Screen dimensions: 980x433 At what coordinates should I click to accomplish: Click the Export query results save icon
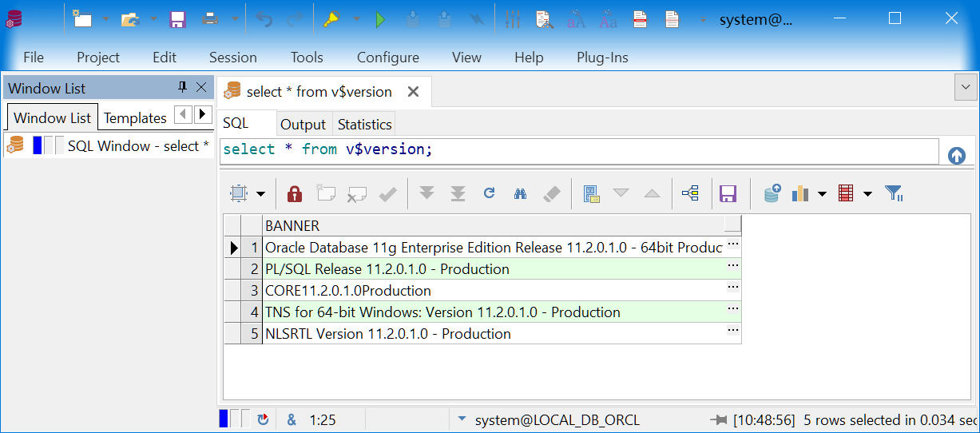(x=728, y=193)
